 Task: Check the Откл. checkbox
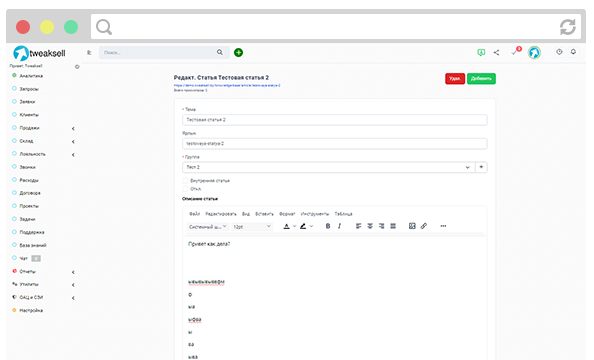185,189
